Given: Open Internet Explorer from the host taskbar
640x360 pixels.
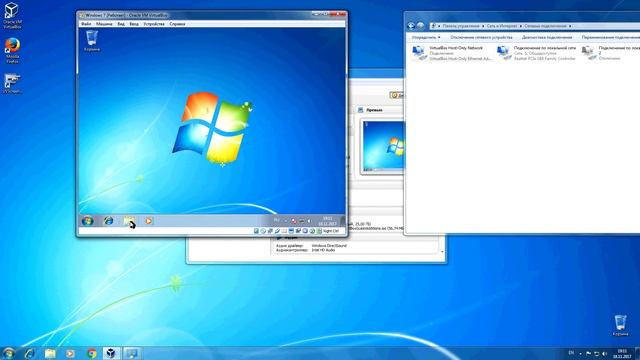Looking at the screenshot, I should (30, 353).
